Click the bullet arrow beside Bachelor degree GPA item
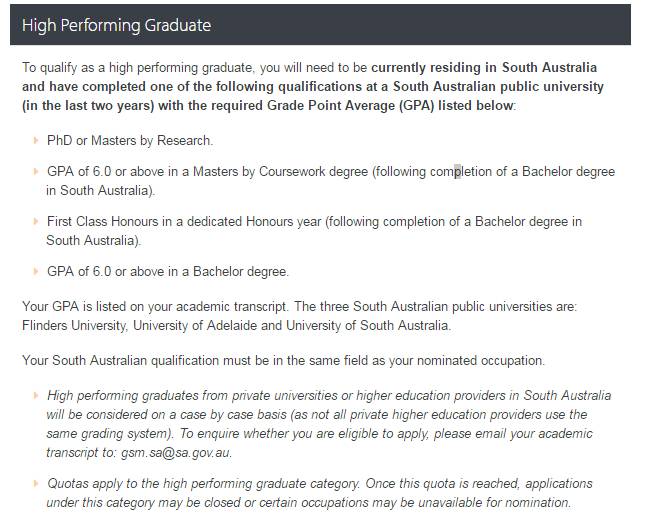The width and height of the screenshot is (645, 521). pyautogui.click(x=36, y=271)
